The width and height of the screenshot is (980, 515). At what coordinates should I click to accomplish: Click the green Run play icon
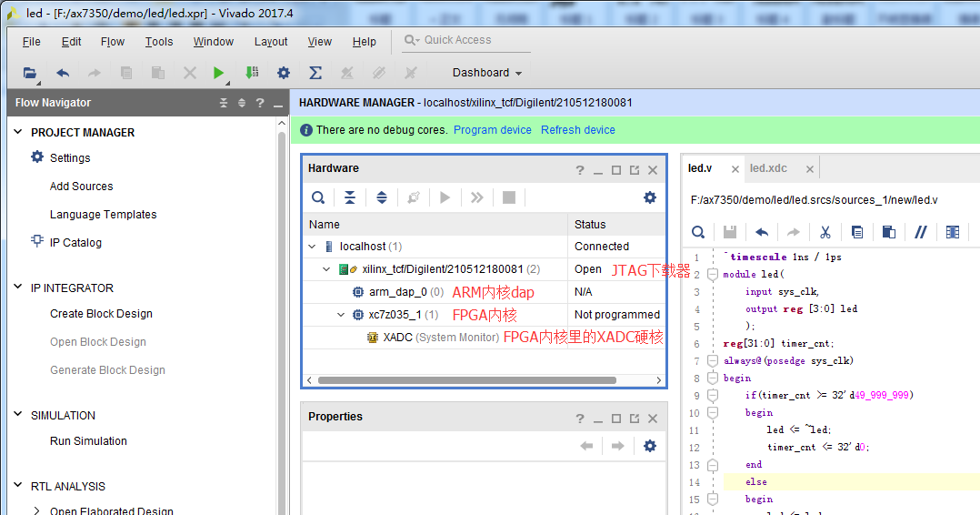click(218, 73)
